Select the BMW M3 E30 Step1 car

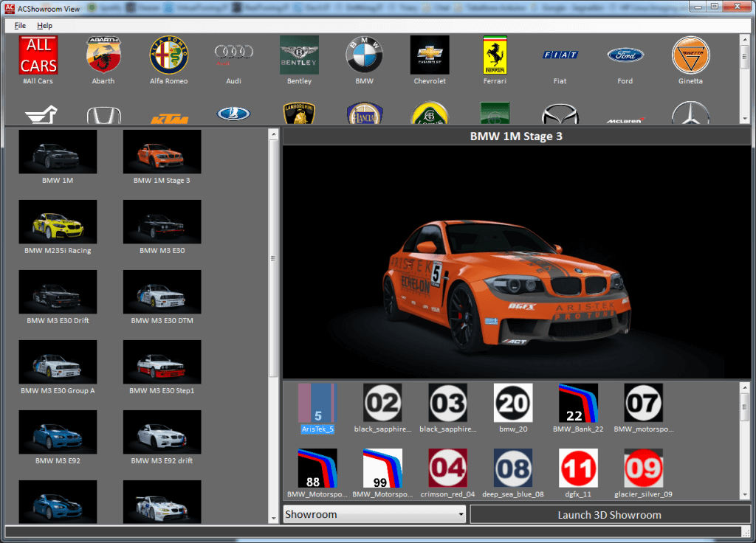click(162, 362)
